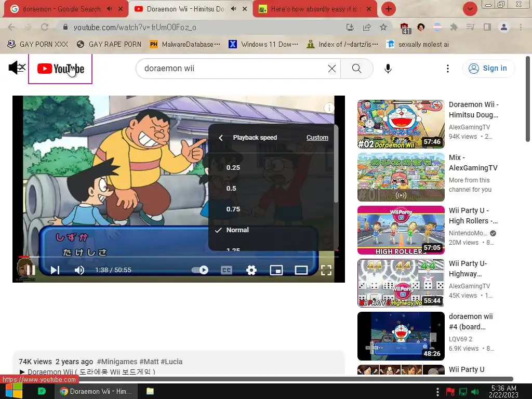Click the #Minigames hashtag
532x399 pixels.
117,362
